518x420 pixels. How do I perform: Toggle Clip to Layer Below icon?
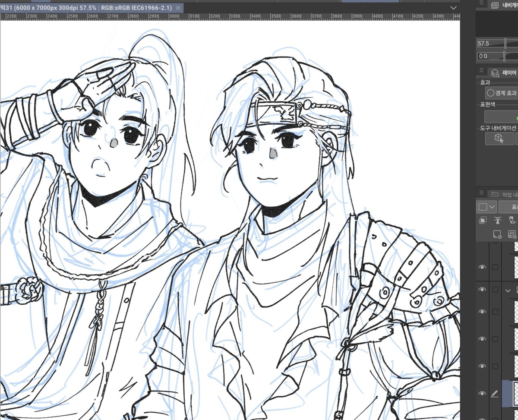coord(483,221)
